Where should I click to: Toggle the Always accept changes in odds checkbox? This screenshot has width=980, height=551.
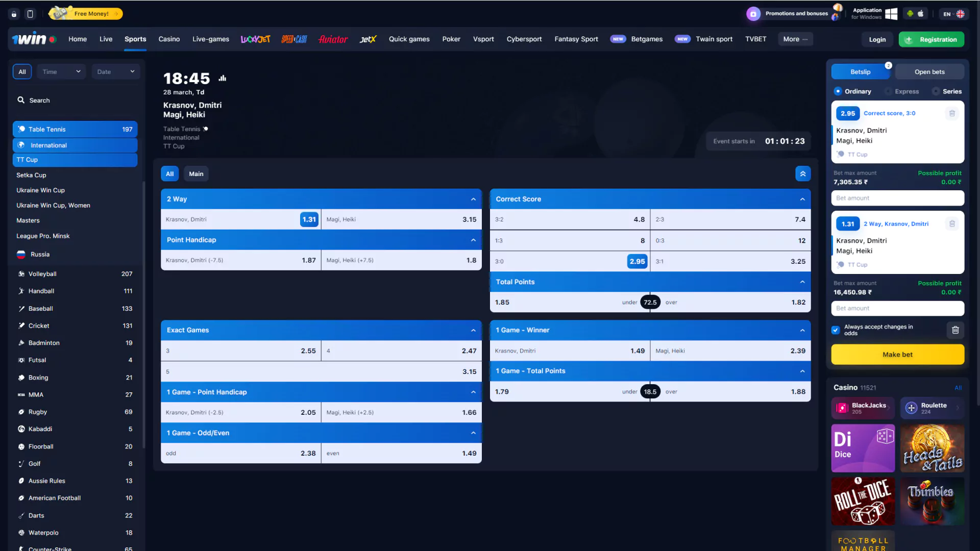click(836, 330)
